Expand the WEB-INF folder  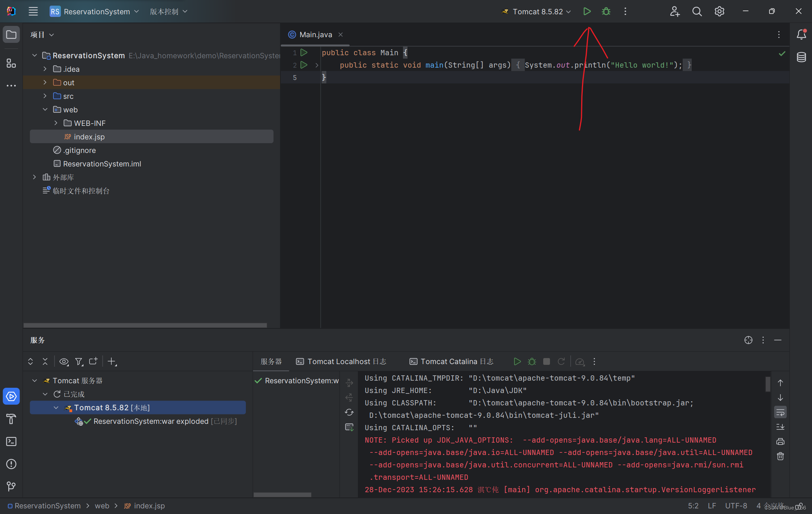(x=56, y=123)
